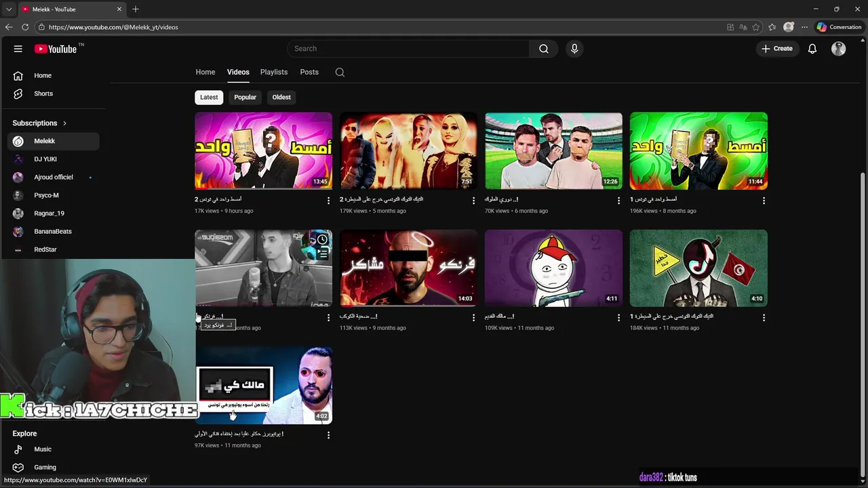This screenshot has height=488, width=868.
Task: Sort videos by Oldest
Action: 281,97
